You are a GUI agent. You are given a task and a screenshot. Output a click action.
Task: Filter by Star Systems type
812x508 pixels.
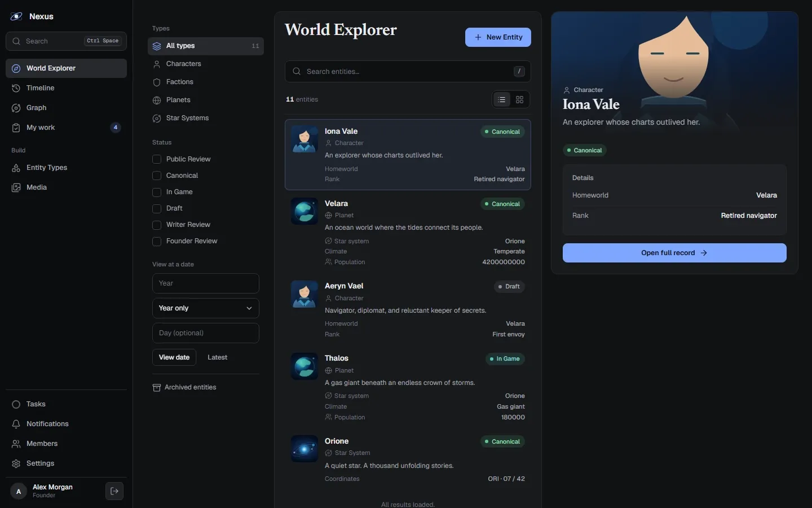pyautogui.click(x=206, y=118)
